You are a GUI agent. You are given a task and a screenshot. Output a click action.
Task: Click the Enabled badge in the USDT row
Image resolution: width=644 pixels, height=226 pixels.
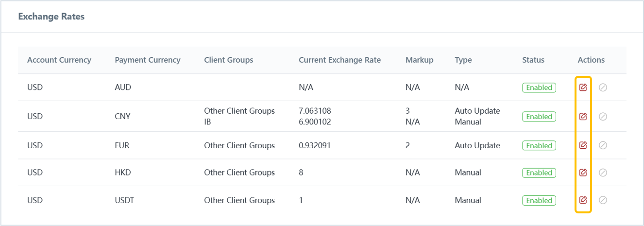(539, 200)
